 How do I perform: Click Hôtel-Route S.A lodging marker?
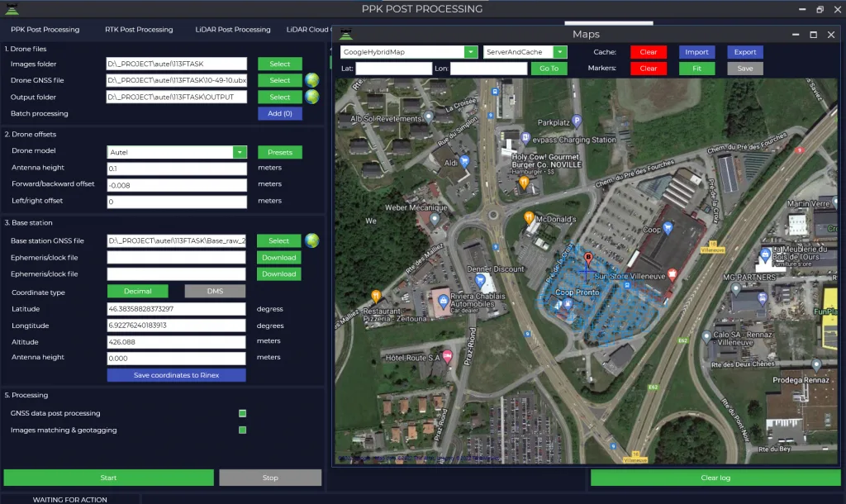pos(447,355)
